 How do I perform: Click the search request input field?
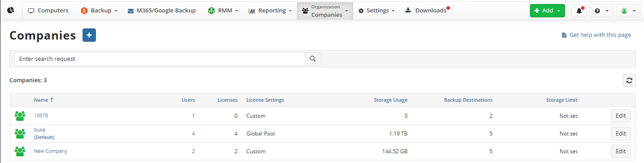pyautogui.click(x=160, y=59)
